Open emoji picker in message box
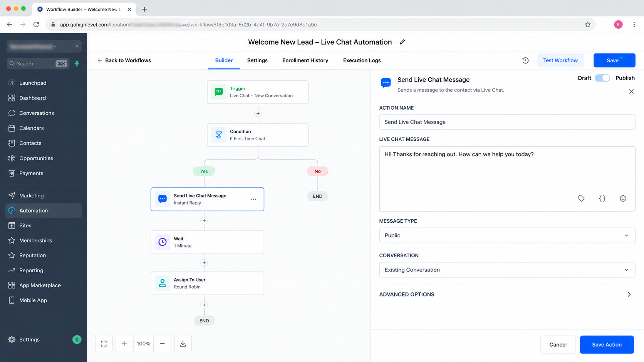Viewport: 644px width, 362px height. [x=623, y=199]
